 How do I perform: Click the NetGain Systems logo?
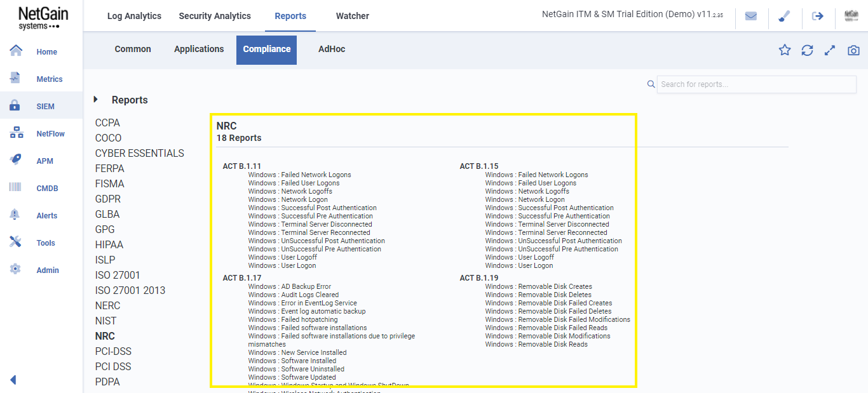(x=42, y=18)
